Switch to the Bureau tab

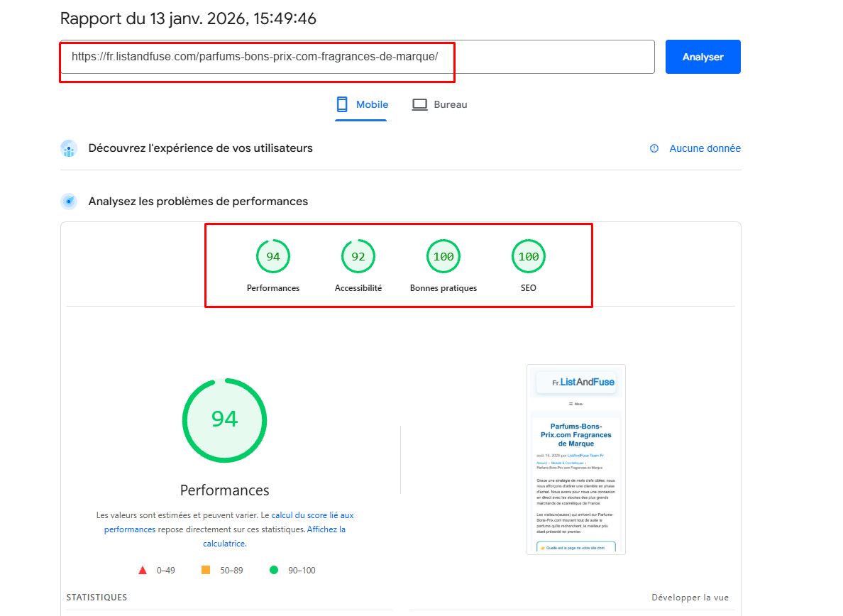pos(439,104)
